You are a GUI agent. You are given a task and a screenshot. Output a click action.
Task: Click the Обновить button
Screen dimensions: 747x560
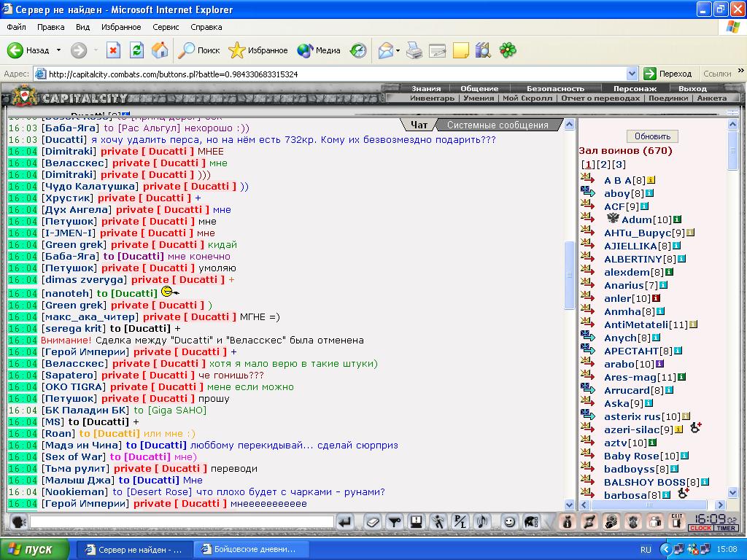pyautogui.click(x=652, y=136)
